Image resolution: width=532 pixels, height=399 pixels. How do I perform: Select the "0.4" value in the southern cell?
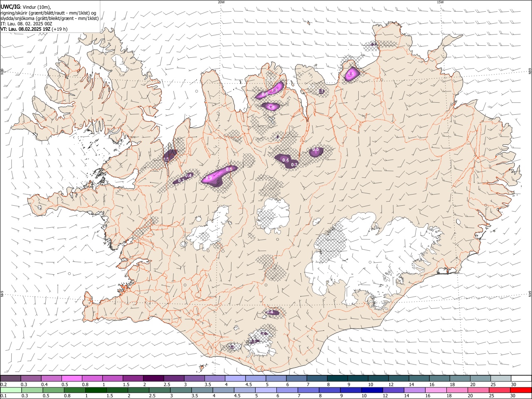(x=270, y=312)
